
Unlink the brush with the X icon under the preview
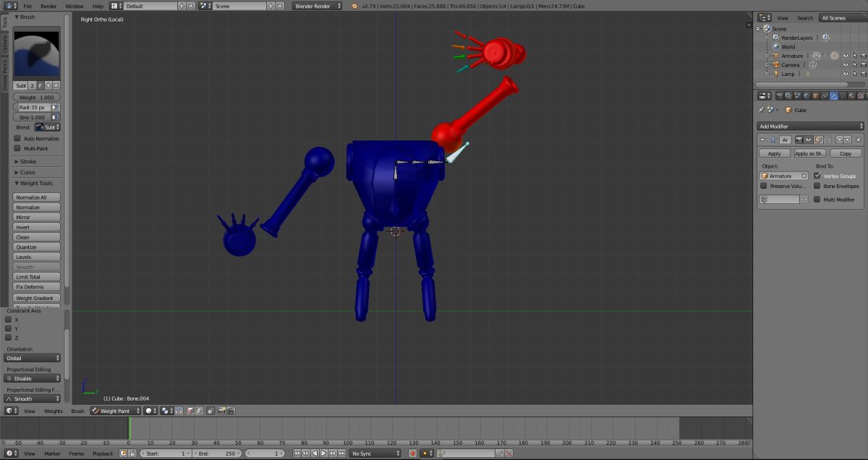point(56,85)
